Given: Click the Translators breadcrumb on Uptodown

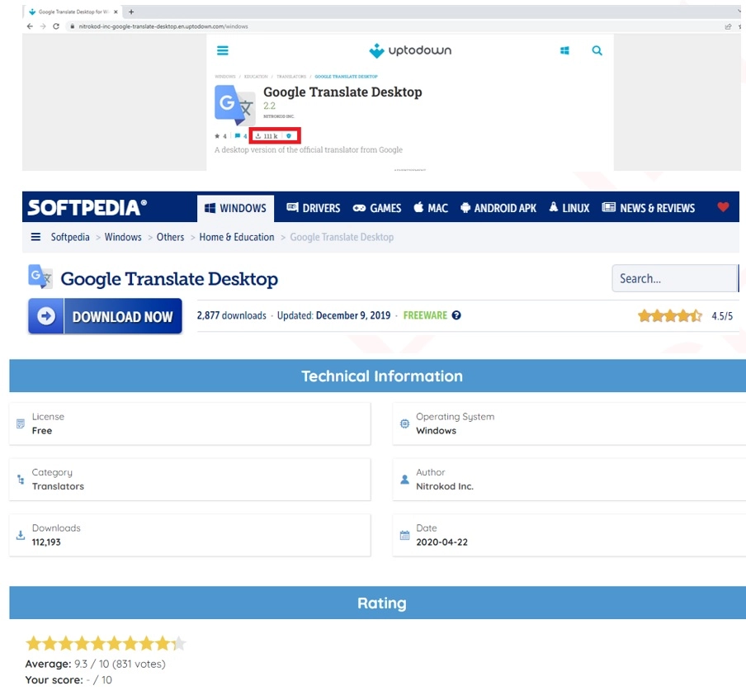Looking at the screenshot, I should 291,76.
